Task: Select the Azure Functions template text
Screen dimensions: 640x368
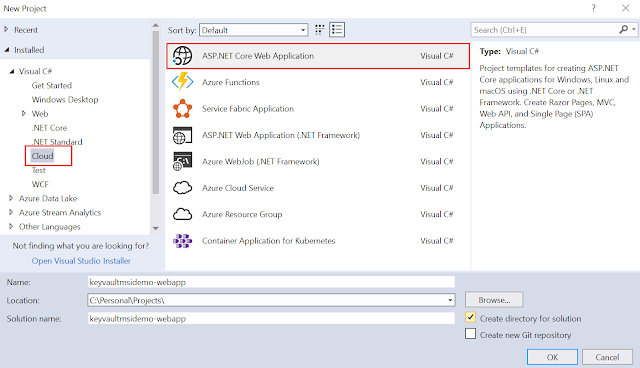Action: (x=231, y=82)
